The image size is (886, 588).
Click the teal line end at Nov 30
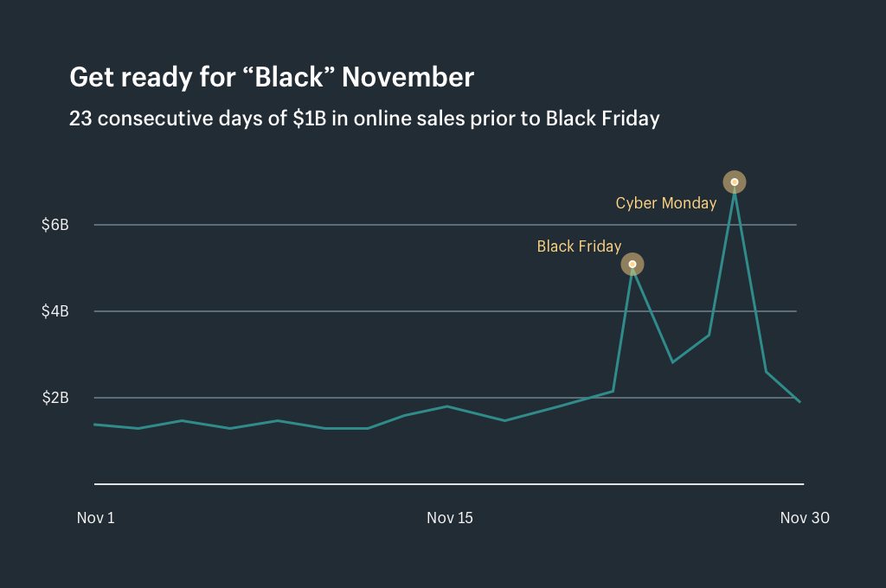point(799,401)
